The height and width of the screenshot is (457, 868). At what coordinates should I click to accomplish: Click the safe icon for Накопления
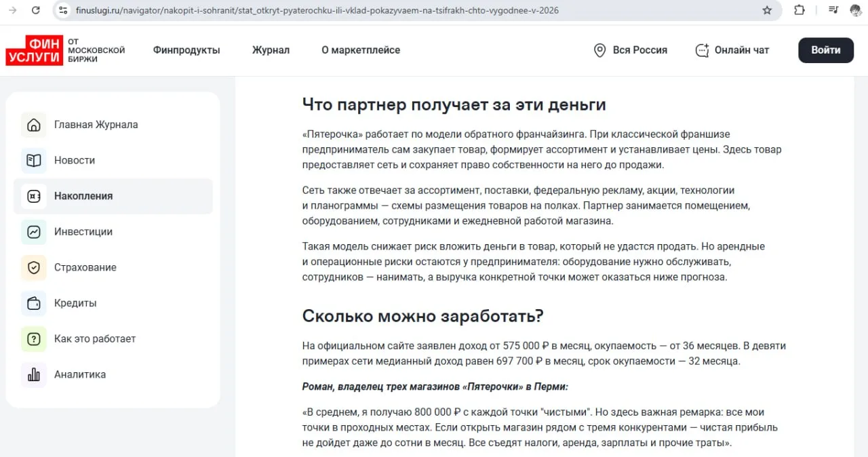pos(34,196)
